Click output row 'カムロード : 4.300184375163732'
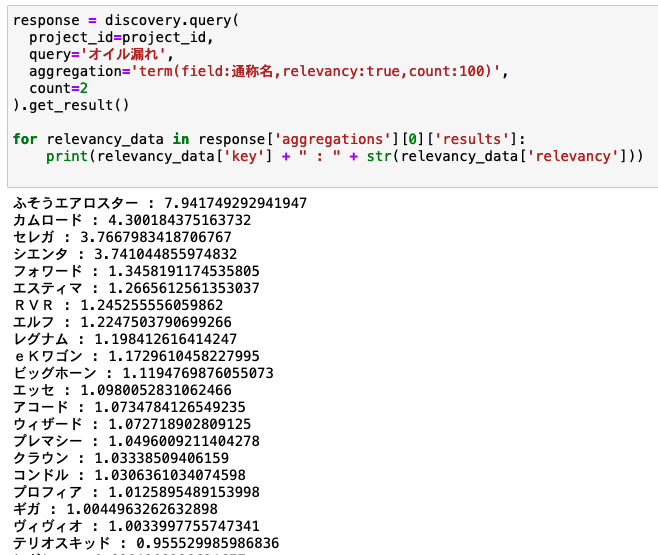The height and width of the screenshot is (555, 658). (x=132, y=220)
